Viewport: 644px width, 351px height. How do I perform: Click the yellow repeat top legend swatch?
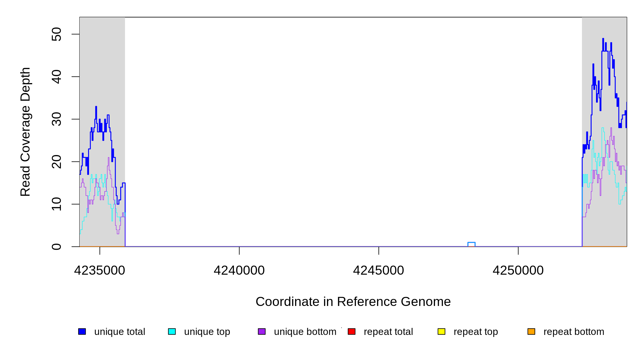(x=441, y=331)
